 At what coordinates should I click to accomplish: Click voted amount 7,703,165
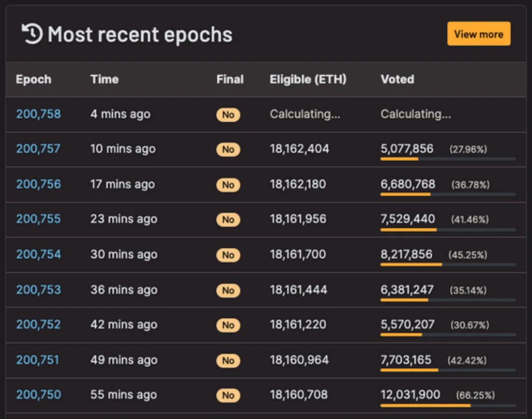[406, 360]
